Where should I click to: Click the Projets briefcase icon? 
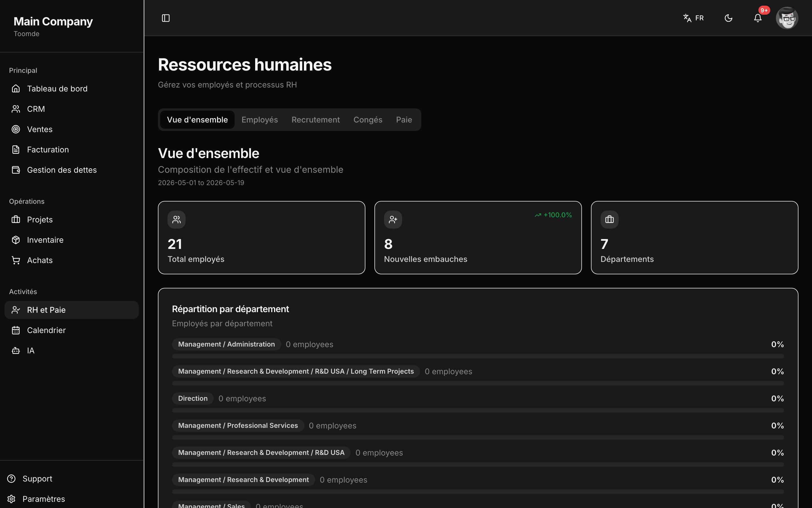[16, 219]
